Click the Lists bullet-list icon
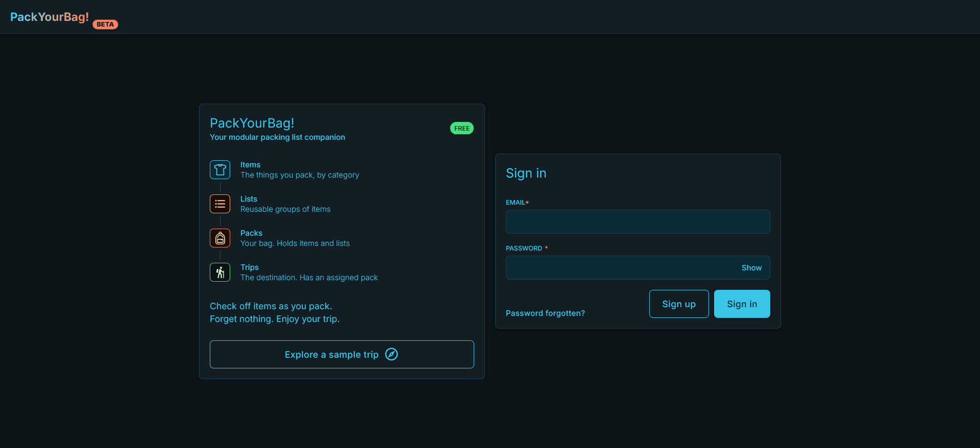This screenshot has width=980, height=448. [x=220, y=204]
